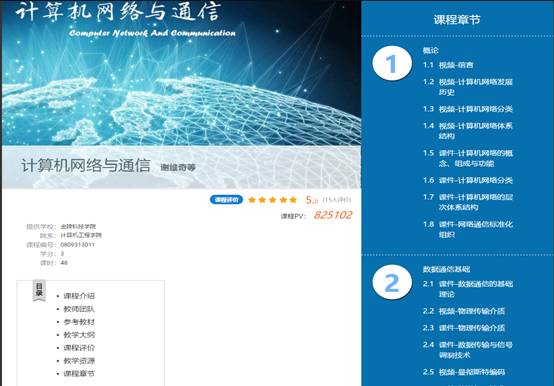Click the chapter 2 circle icon
Screen dimensions: 554x386
[392, 282]
